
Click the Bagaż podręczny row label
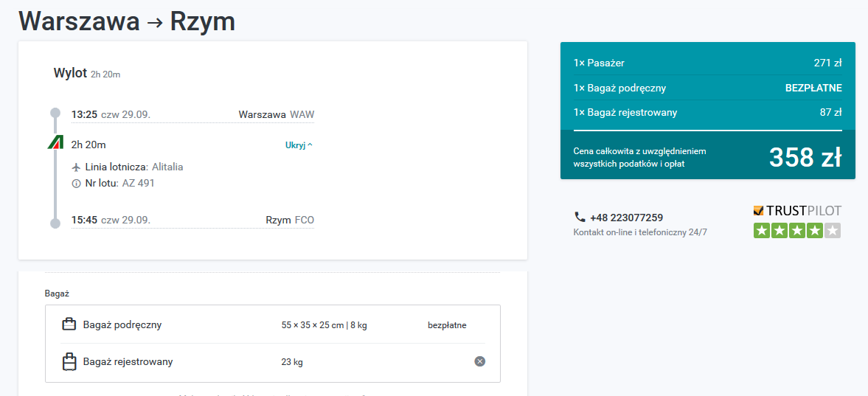coord(122,324)
